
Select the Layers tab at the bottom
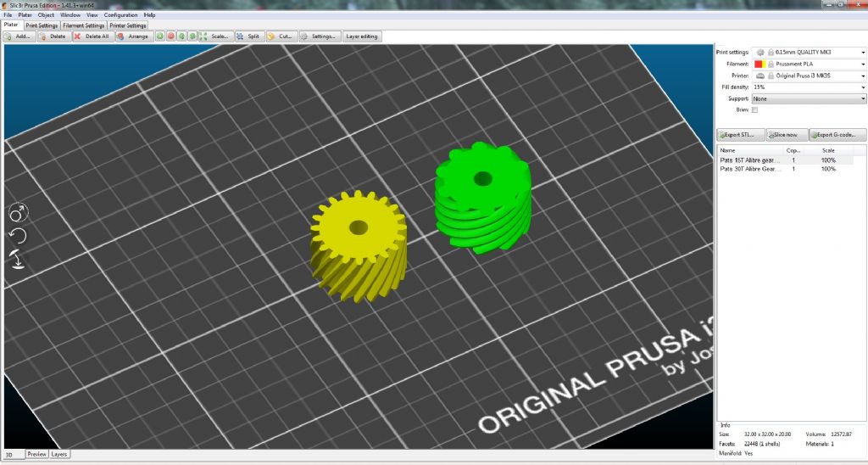(59, 455)
